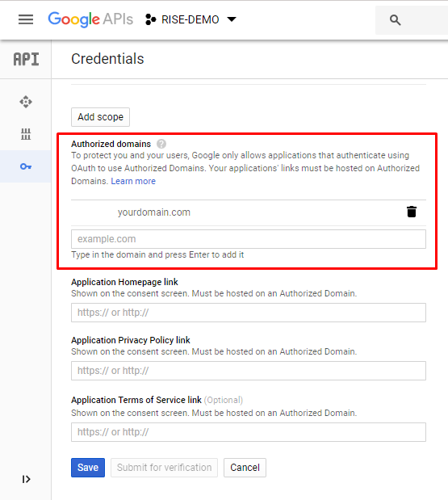Click the API logo in sidebar
This screenshot has height=500, width=448.
[26, 59]
